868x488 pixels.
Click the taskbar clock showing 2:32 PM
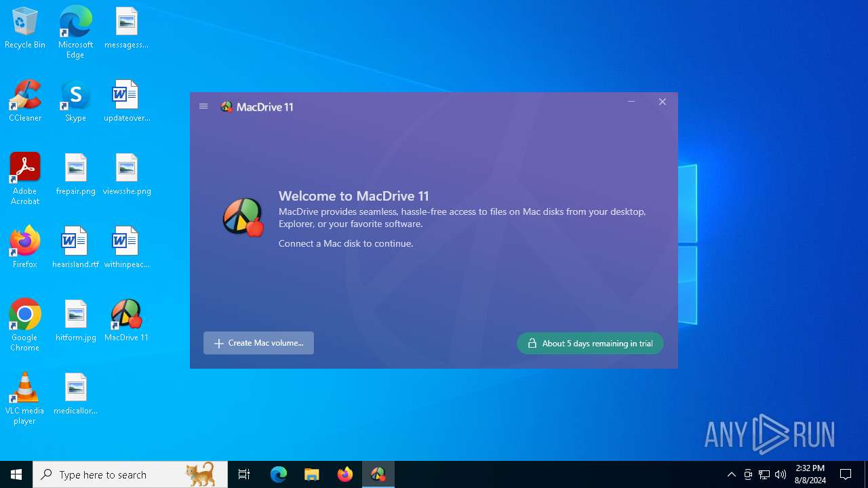pyautogui.click(x=810, y=474)
